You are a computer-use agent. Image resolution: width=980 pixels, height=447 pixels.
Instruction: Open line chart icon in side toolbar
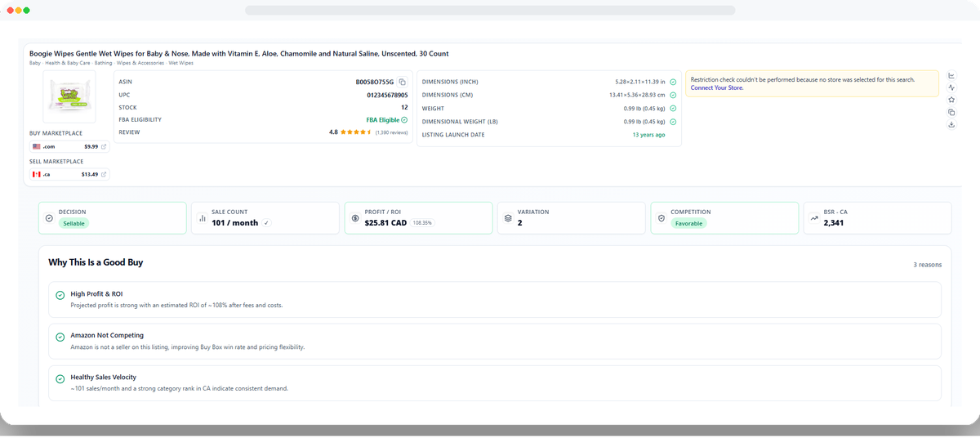click(951, 75)
